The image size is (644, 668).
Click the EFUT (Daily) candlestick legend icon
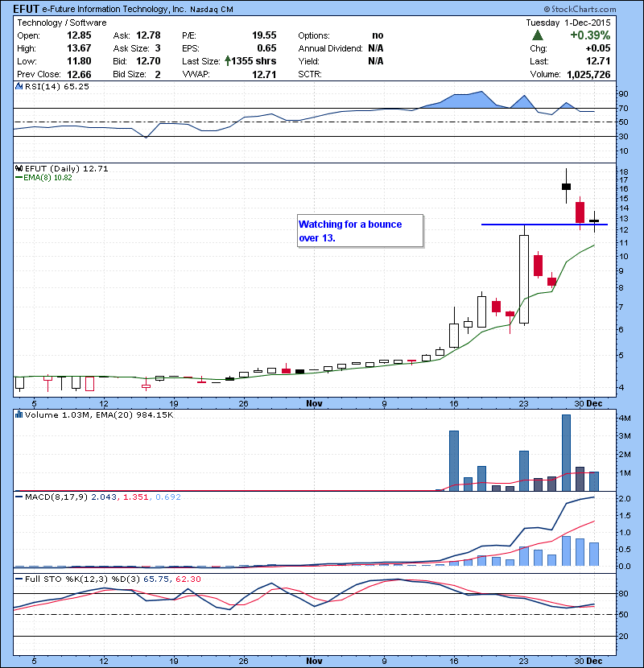coord(19,168)
